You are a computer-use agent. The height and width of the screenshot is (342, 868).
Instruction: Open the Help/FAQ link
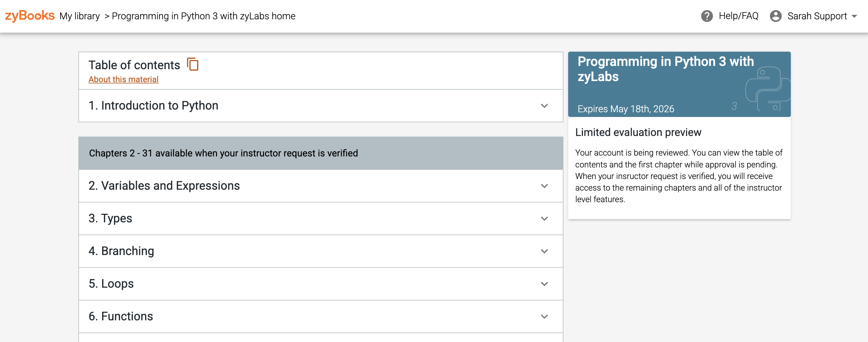point(738,16)
